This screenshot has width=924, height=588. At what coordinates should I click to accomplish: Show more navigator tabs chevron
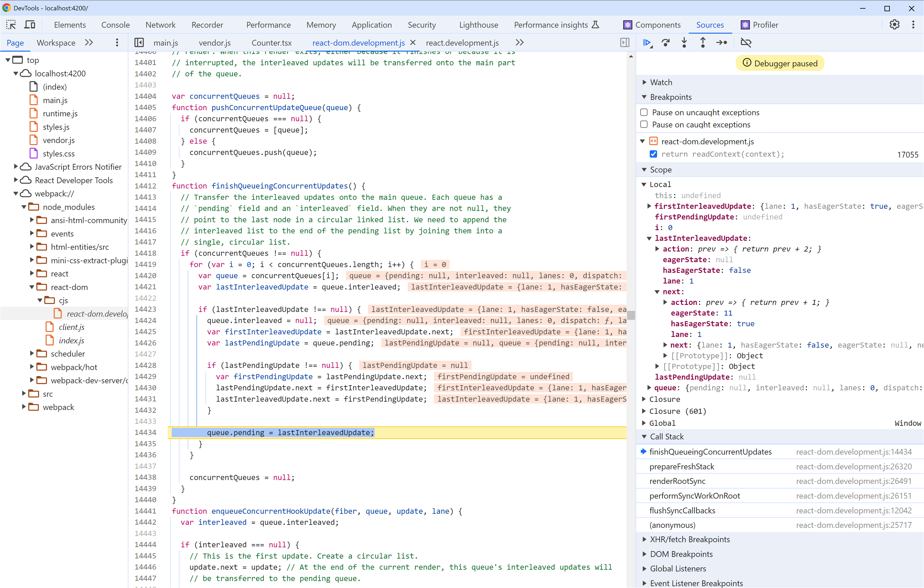(89, 43)
